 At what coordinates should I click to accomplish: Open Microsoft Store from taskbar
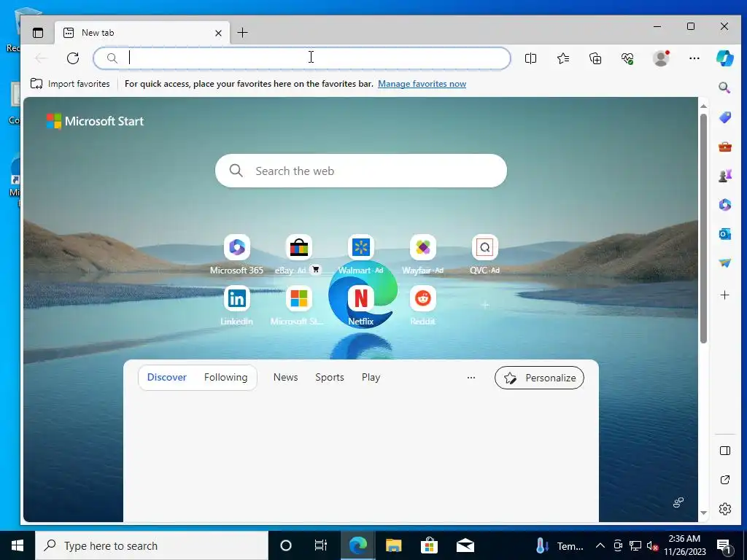click(429, 545)
